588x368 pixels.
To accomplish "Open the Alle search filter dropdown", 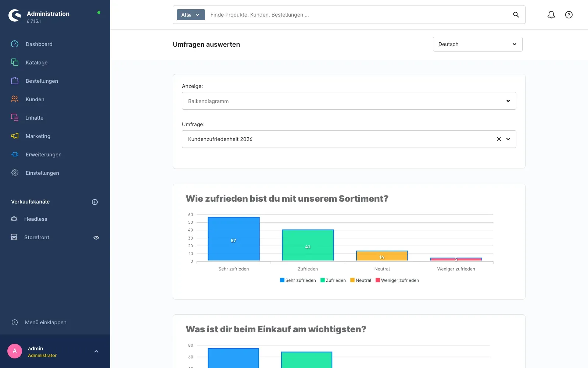I will (x=191, y=15).
